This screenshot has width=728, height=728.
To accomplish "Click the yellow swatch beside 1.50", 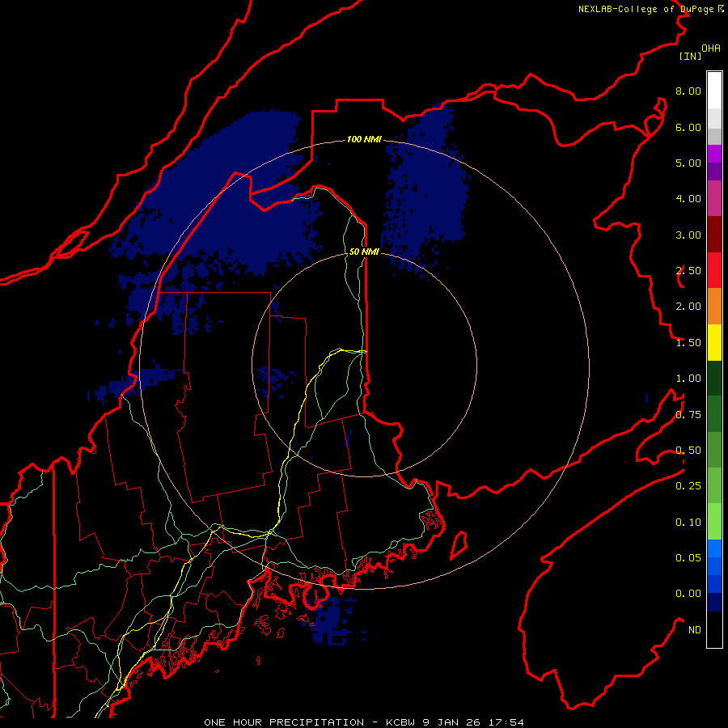I will 714,342.
